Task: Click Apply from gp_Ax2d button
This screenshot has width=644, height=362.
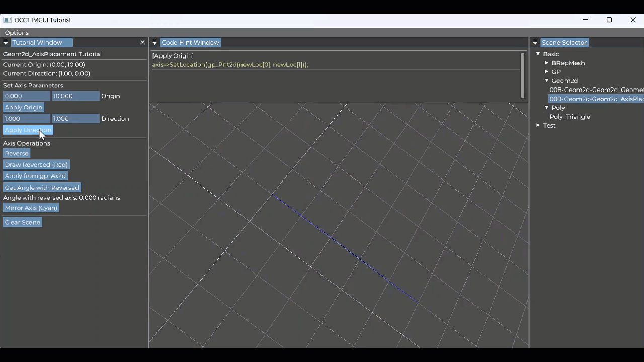Action: 35,176
